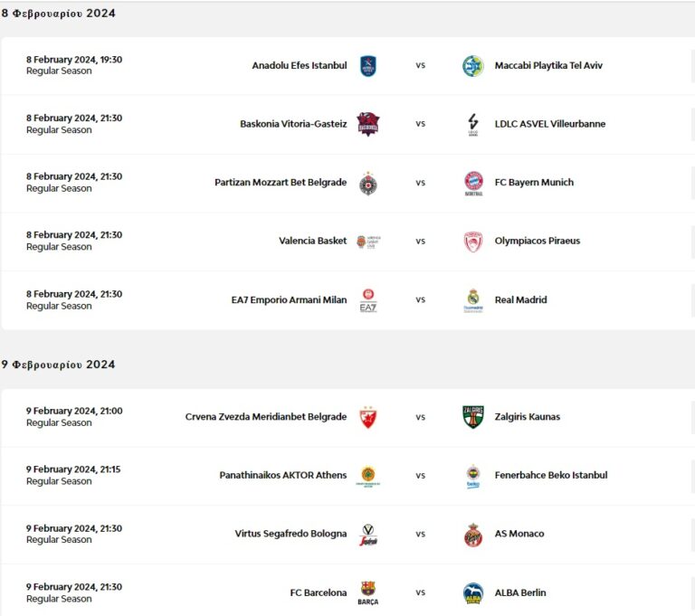Click the FC Barcelona Barça logo
Image resolution: width=695 pixels, height=616 pixels.
point(367,593)
